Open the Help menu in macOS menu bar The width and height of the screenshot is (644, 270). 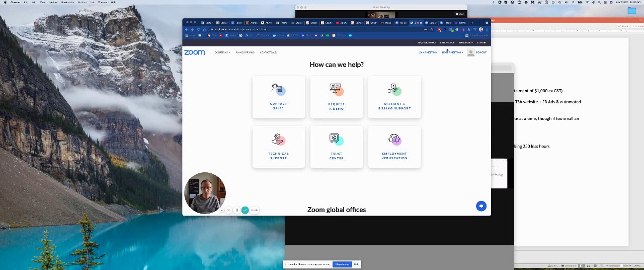click(114, 2)
